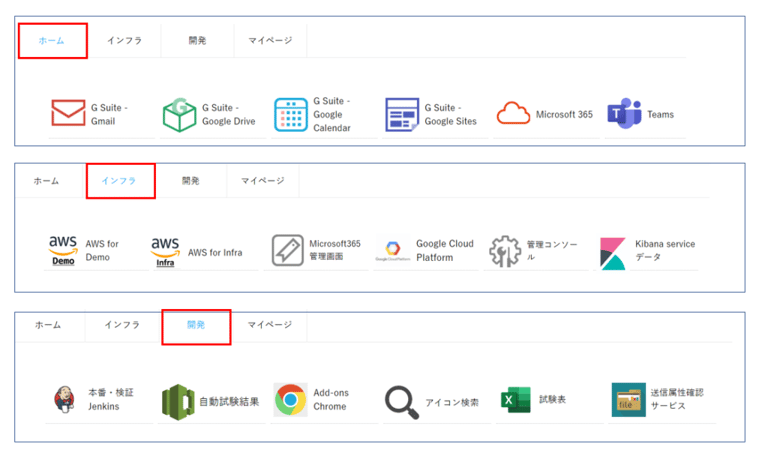Open the Microsoft 365 cloud icon
The width and height of the screenshot is (768, 456).
tap(513, 114)
